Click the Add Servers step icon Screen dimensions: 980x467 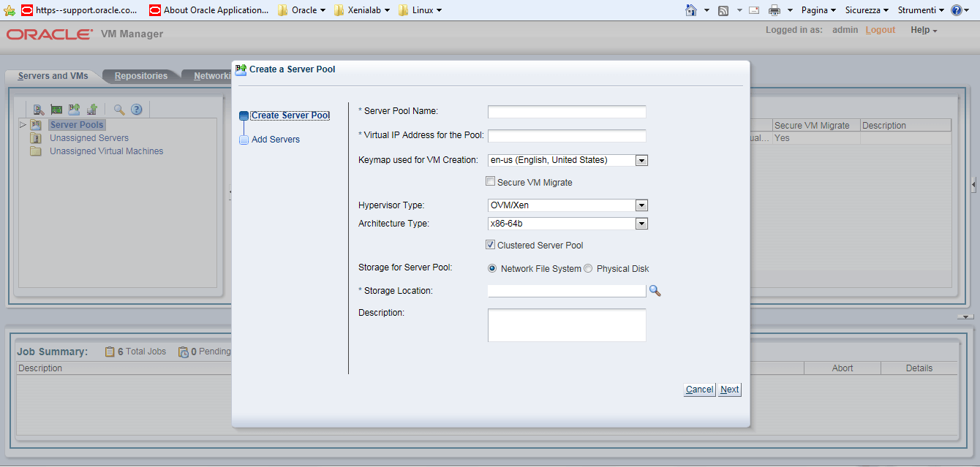(244, 140)
